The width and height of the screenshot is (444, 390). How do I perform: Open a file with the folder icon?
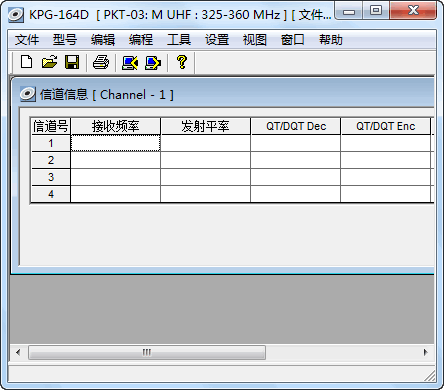[x=49, y=62]
